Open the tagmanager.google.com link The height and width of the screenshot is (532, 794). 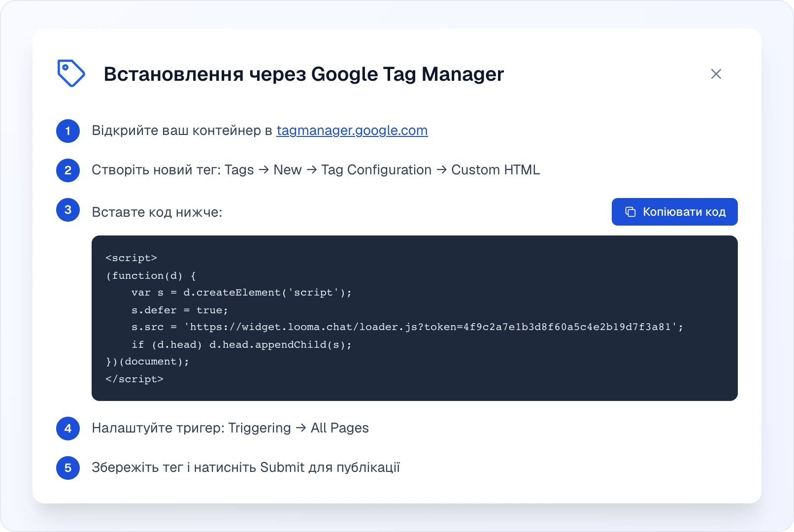(352, 131)
